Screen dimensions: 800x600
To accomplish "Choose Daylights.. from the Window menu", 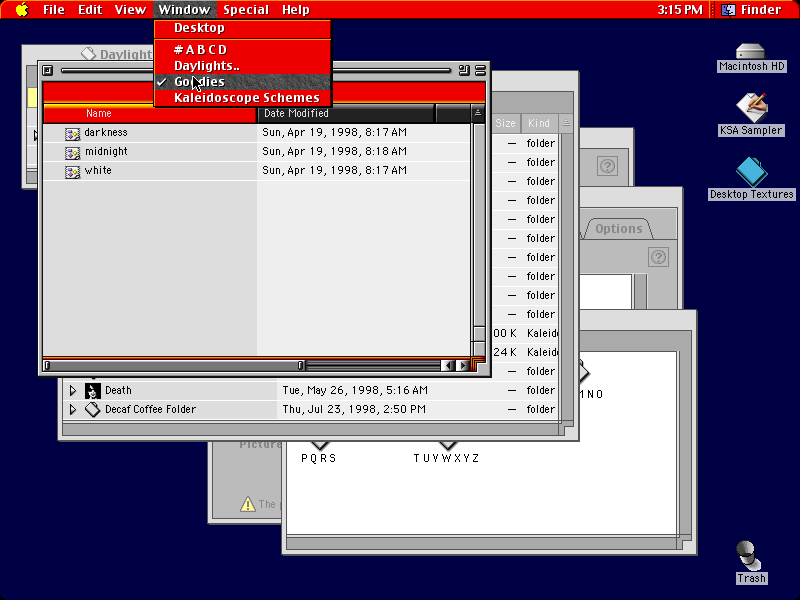I will [242, 66].
